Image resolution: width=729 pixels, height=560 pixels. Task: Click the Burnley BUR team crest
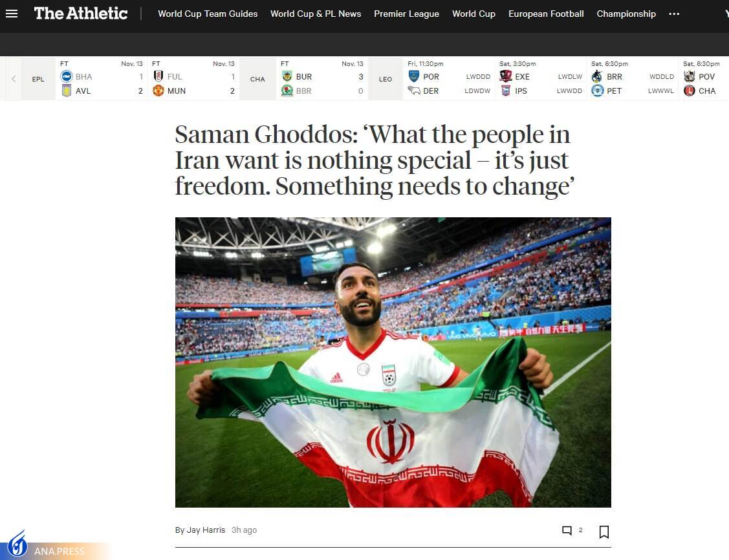click(287, 76)
